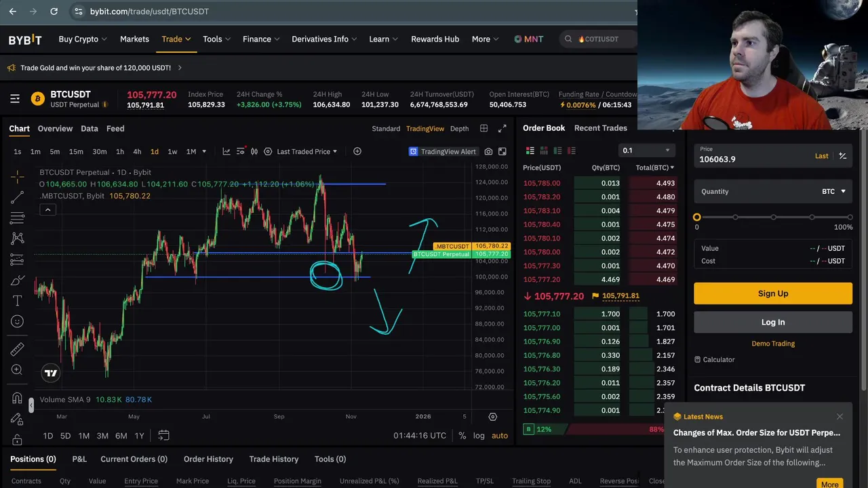The width and height of the screenshot is (868, 488).
Task: Click the TradingView Alert button
Action: click(443, 152)
